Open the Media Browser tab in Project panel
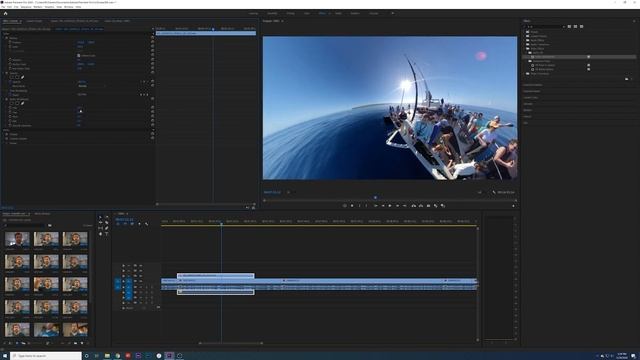This screenshot has width=640, height=360. pos(42,213)
